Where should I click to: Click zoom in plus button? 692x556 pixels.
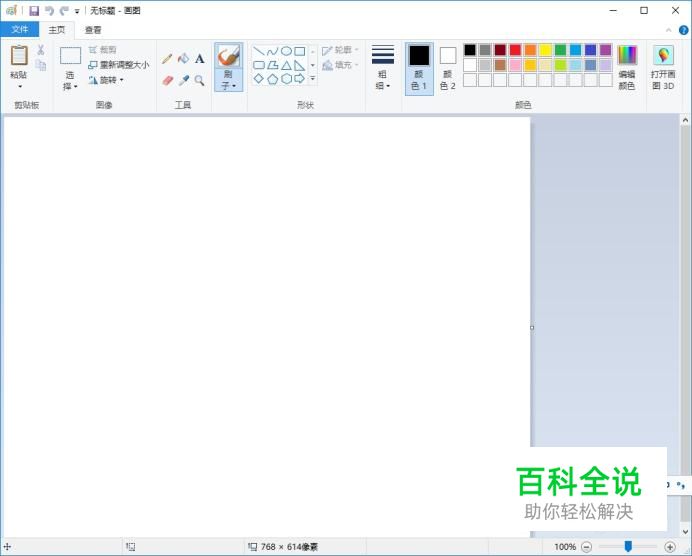(x=669, y=547)
